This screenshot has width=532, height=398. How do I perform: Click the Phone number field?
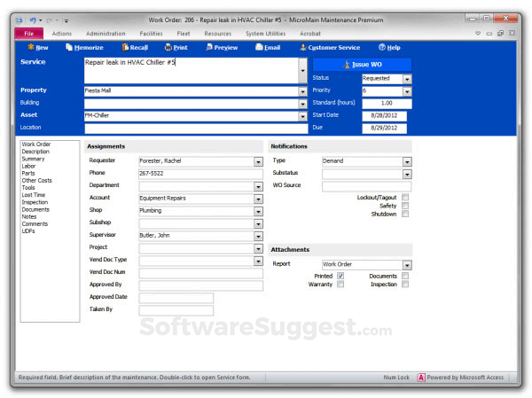pos(200,174)
